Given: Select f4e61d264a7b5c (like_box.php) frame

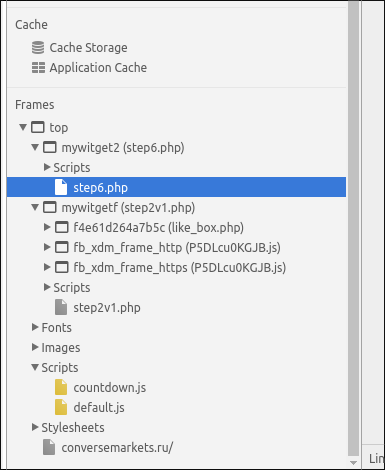Looking at the screenshot, I should click(x=158, y=228).
